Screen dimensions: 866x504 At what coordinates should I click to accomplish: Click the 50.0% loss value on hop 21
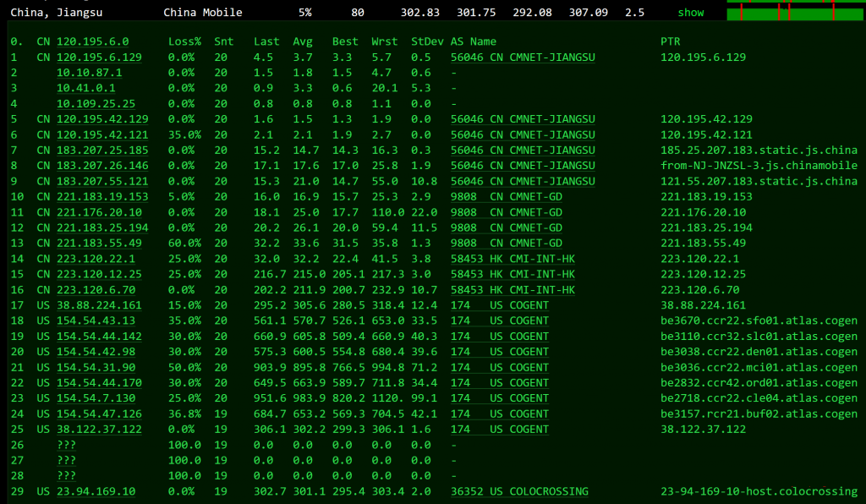[x=184, y=367]
